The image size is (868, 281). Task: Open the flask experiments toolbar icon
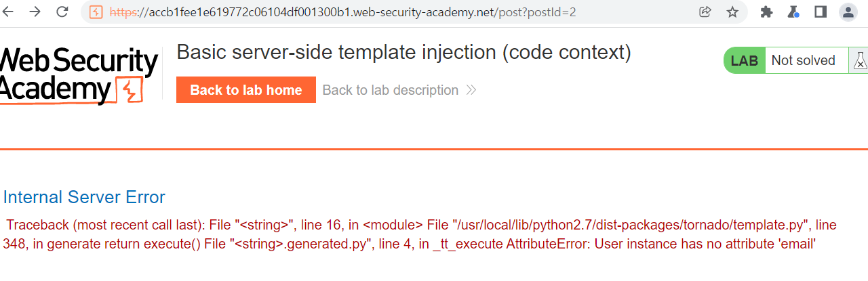click(x=793, y=12)
